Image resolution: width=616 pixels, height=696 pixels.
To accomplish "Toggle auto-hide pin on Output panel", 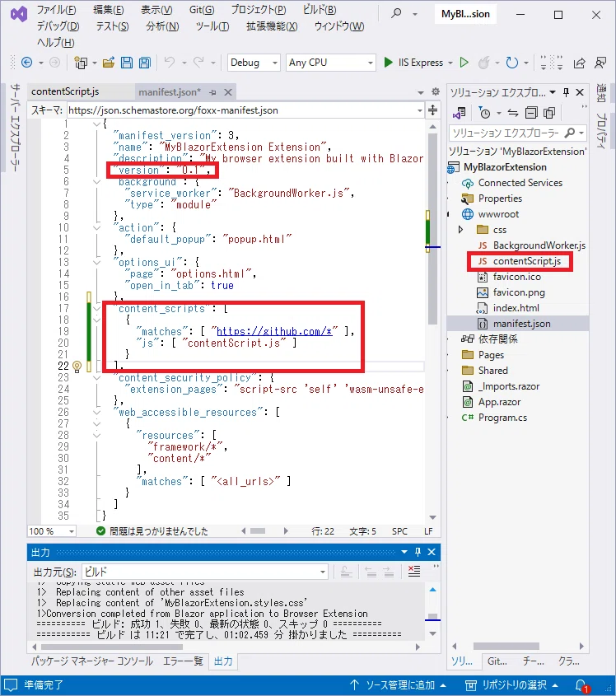I will [418, 552].
